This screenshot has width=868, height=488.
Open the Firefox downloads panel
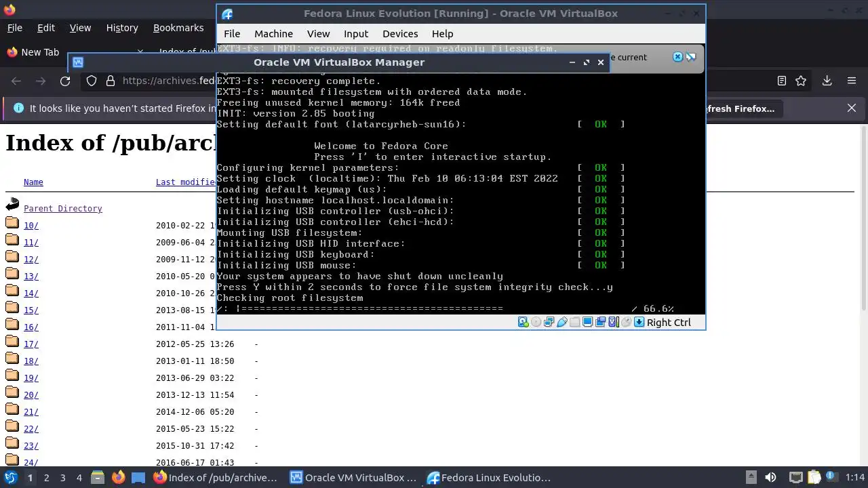827,81
